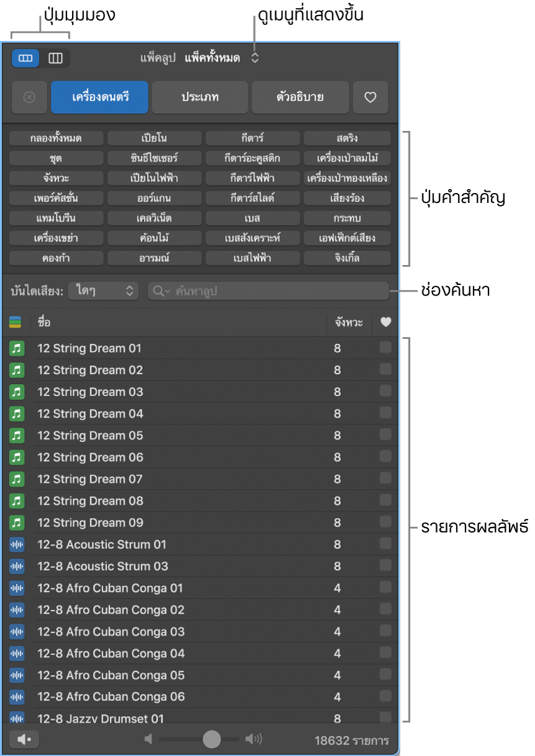This screenshot has width=535, height=756.
Task: Click the blue waveform icon of 12-8 Acoustic Strum 01
Action: point(16,544)
